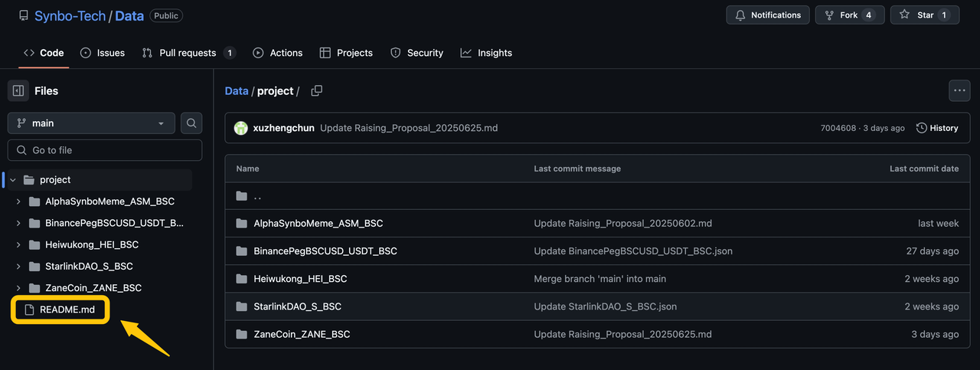Switch to the Code tab
This screenshot has height=370, width=980.
(x=44, y=53)
